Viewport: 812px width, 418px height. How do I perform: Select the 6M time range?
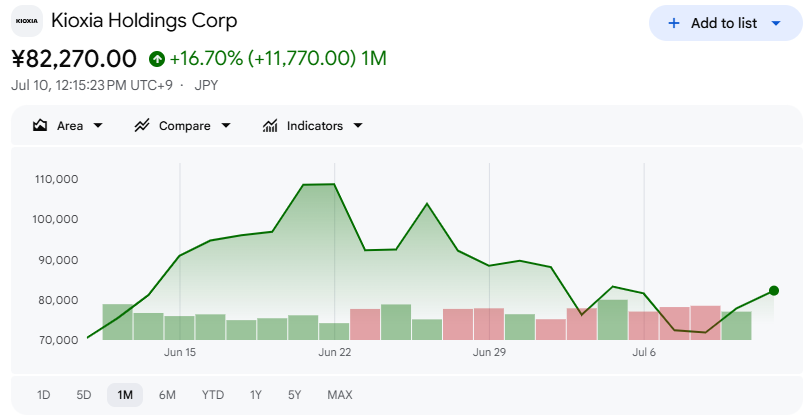167,395
